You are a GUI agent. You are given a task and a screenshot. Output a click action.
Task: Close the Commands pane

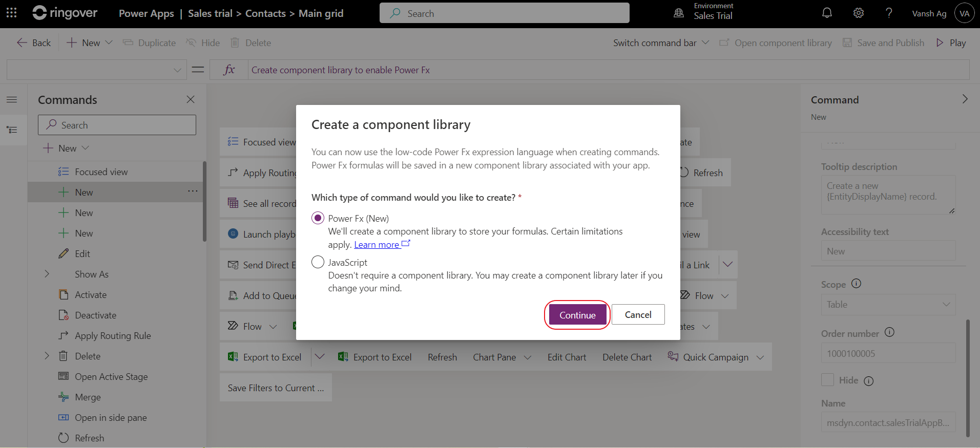191,99
